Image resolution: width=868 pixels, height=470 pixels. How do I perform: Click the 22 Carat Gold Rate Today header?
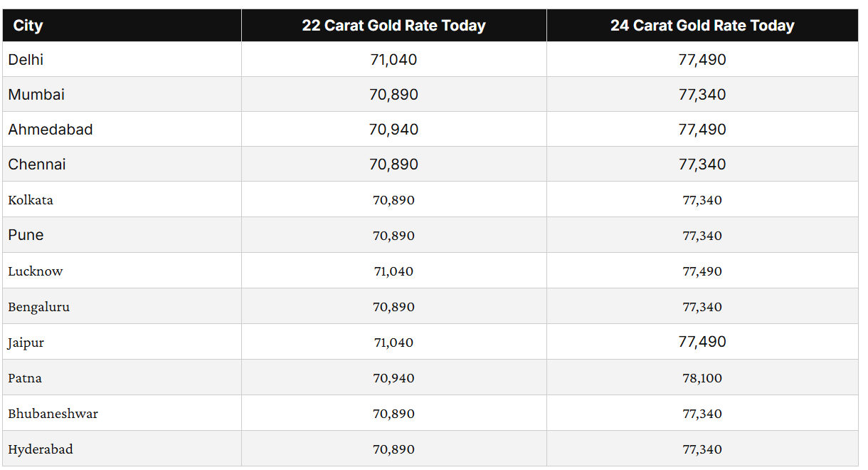(393, 26)
